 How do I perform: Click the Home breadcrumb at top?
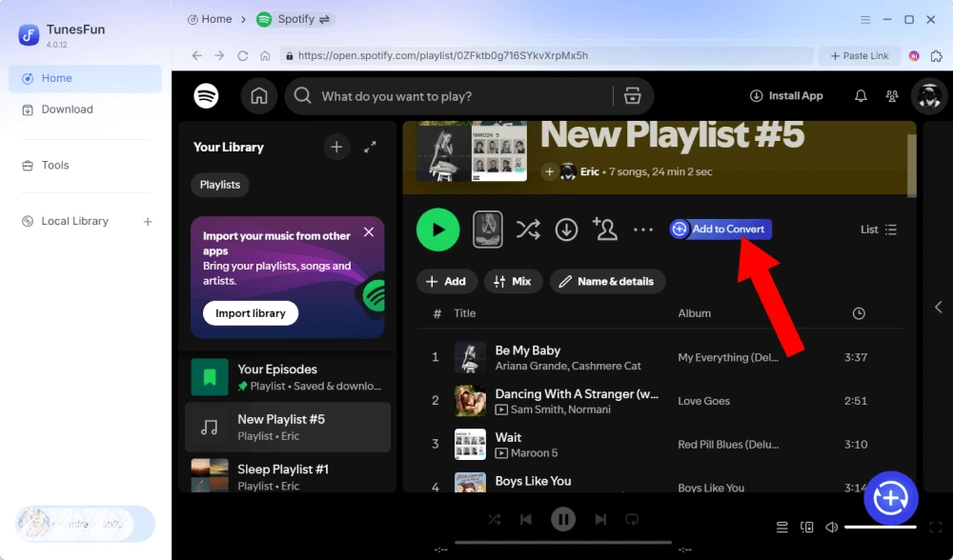[210, 19]
